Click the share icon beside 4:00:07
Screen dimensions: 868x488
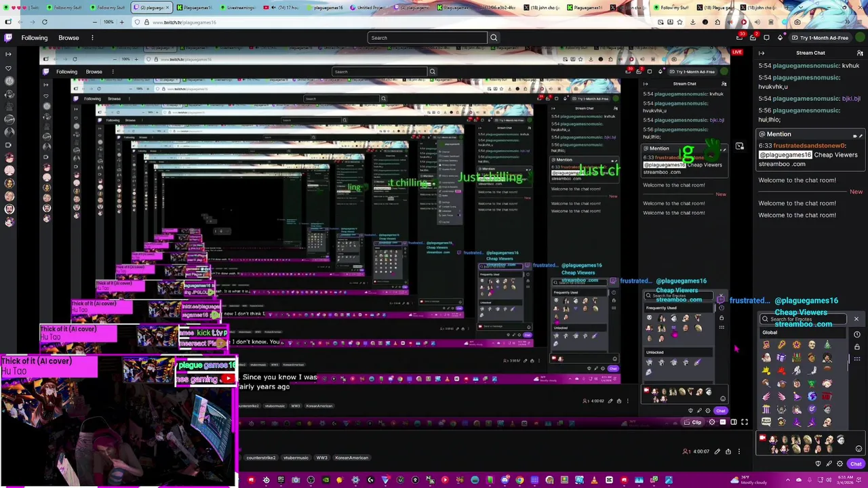point(728,451)
